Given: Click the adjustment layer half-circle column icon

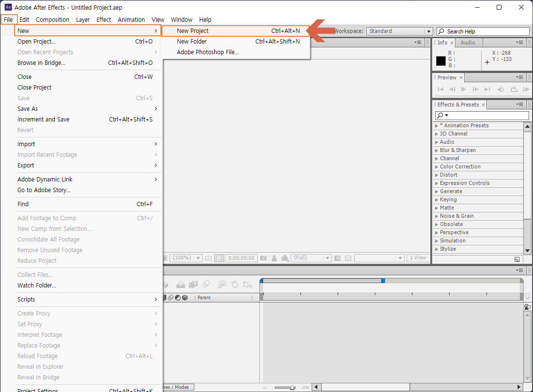Looking at the screenshot, I should pos(178,297).
